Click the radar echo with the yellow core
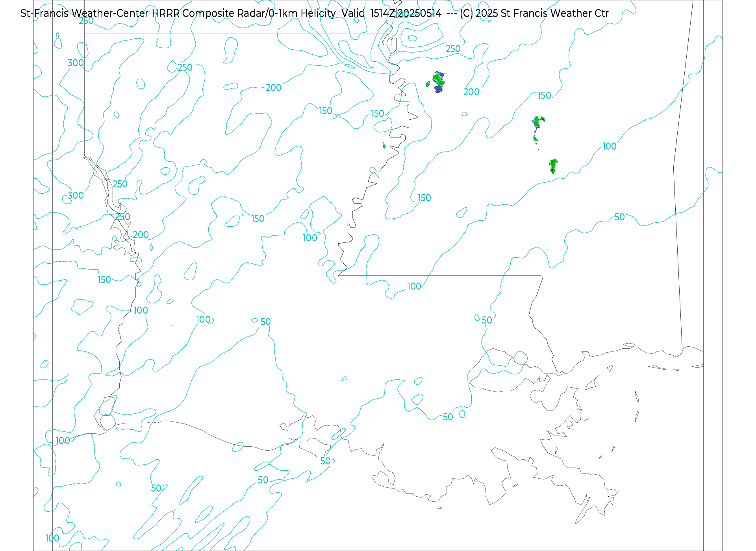This screenshot has width=756, height=551. [x=553, y=166]
